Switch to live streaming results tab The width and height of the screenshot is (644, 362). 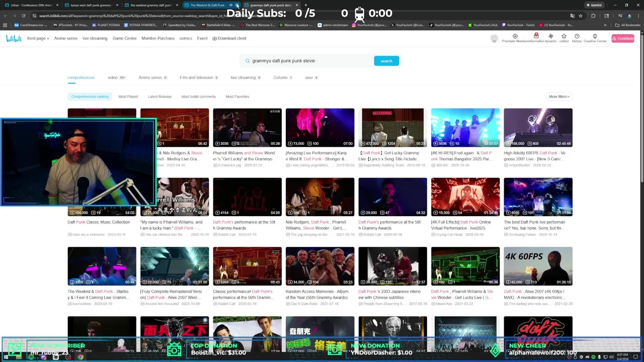click(x=246, y=77)
